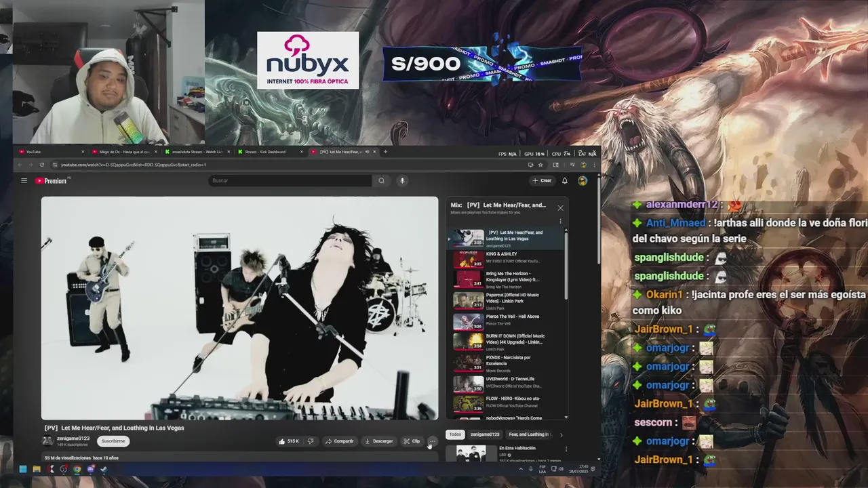Image resolution: width=868 pixels, height=488 pixels.
Task: Play Papercut by Linkin Park
Action: [x=505, y=300]
